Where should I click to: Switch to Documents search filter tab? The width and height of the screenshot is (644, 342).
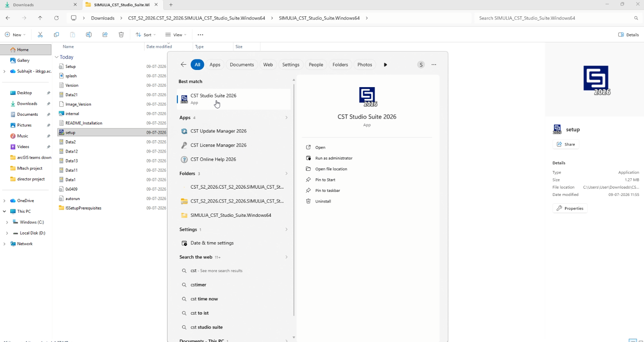(242, 65)
